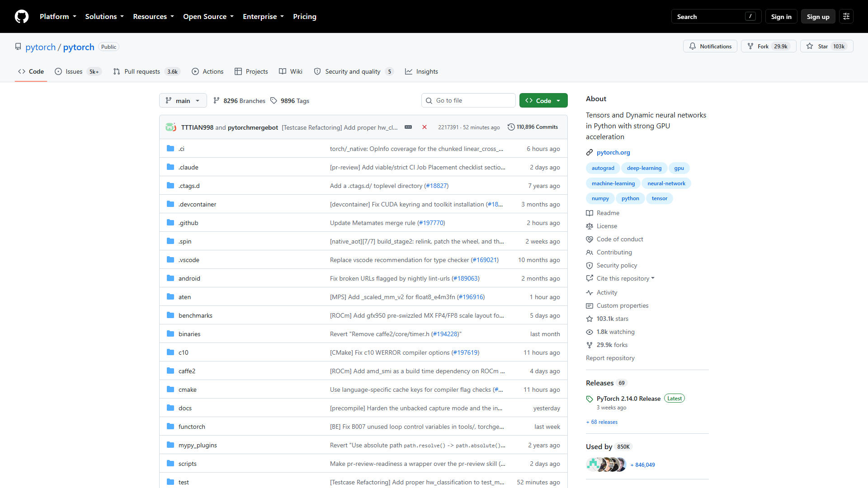Open the GitHub homepage logo

point(22,17)
